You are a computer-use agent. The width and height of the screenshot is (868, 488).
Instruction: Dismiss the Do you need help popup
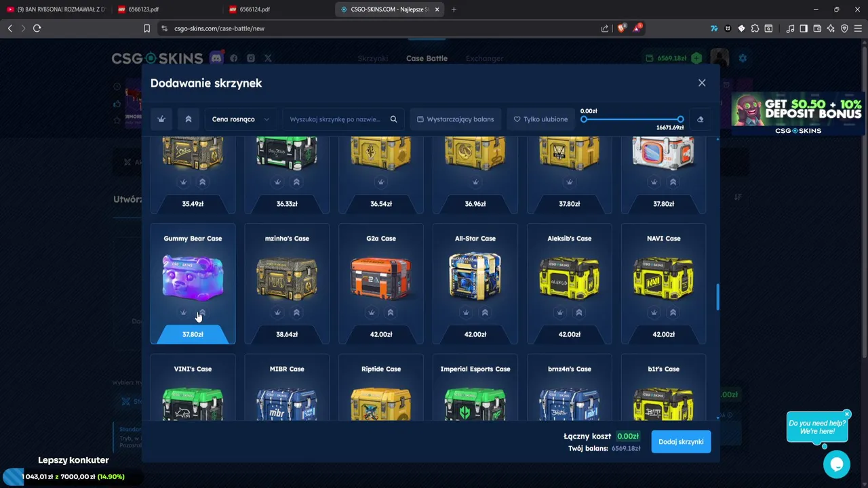coord(846,413)
